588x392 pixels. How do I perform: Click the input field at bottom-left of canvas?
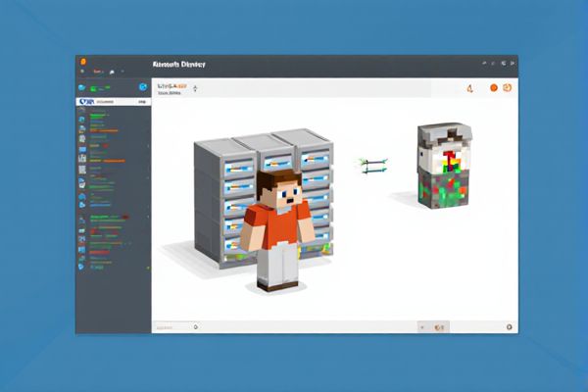coord(172,327)
